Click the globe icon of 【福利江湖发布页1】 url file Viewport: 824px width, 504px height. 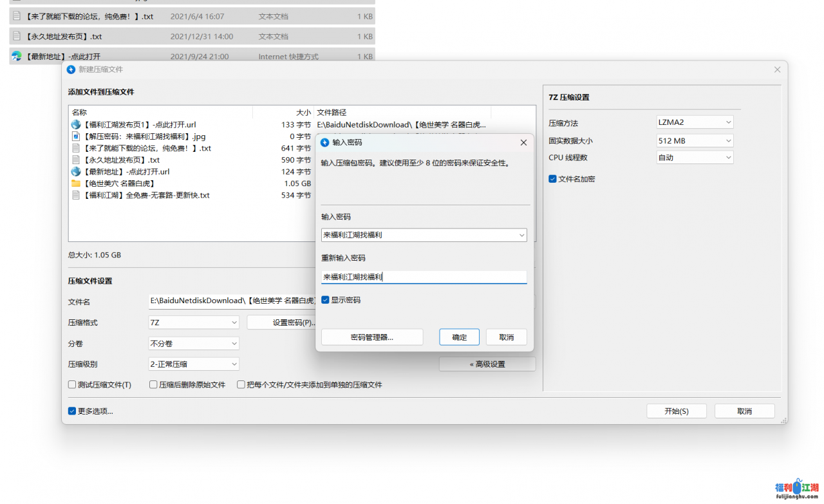click(76, 125)
